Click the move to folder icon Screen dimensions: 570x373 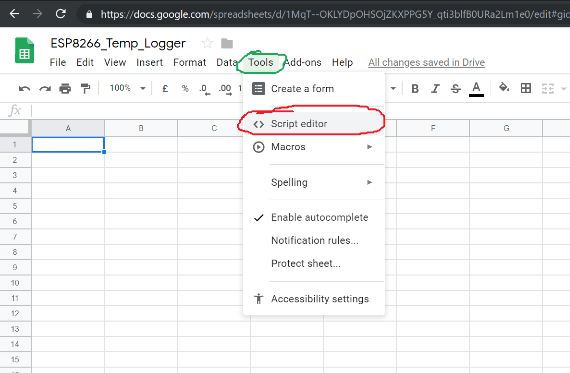pos(227,44)
